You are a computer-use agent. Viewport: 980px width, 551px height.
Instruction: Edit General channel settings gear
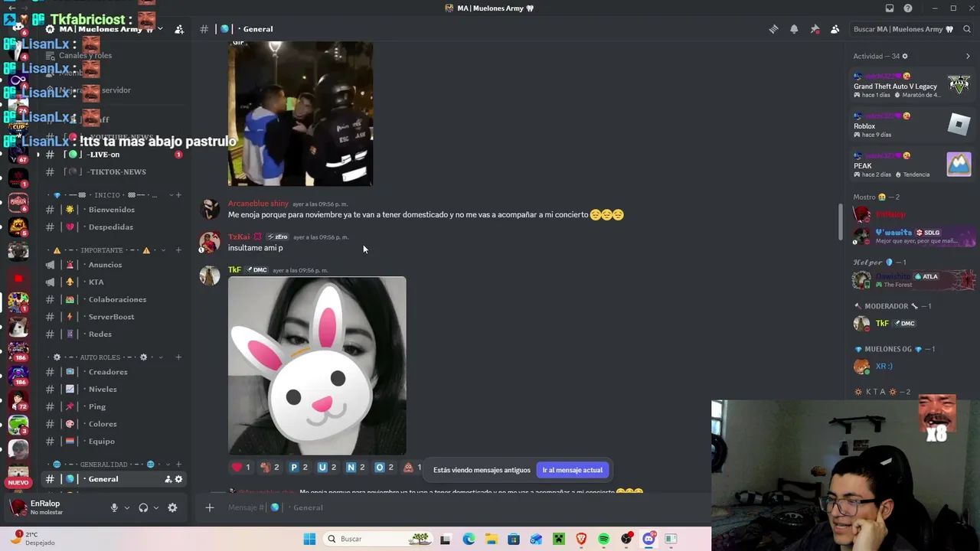pyautogui.click(x=178, y=480)
